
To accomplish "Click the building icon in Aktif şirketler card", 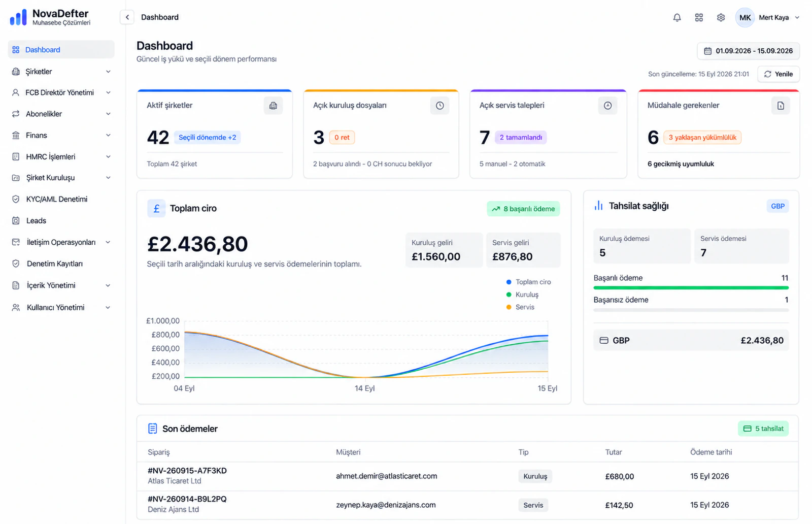I will pos(273,106).
